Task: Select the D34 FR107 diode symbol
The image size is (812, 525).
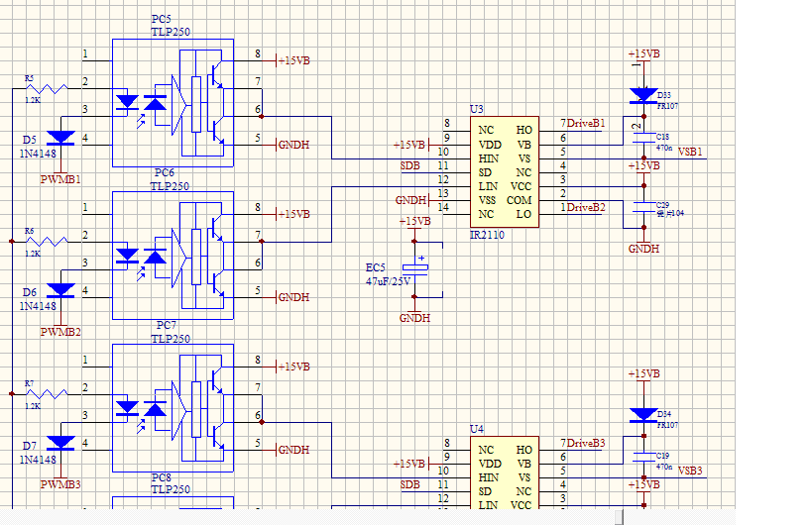Action: [641, 416]
